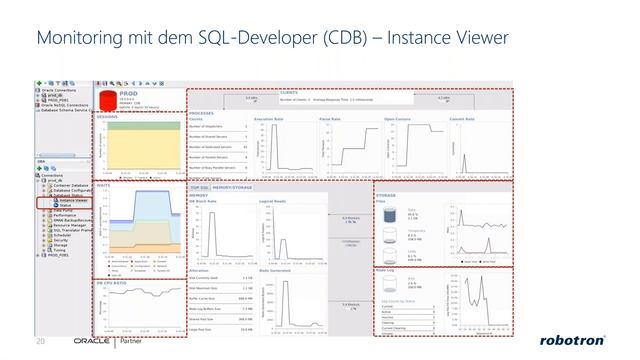The image size is (640, 360).
Task: Select Database Schema Service node
Action: tap(66, 110)
